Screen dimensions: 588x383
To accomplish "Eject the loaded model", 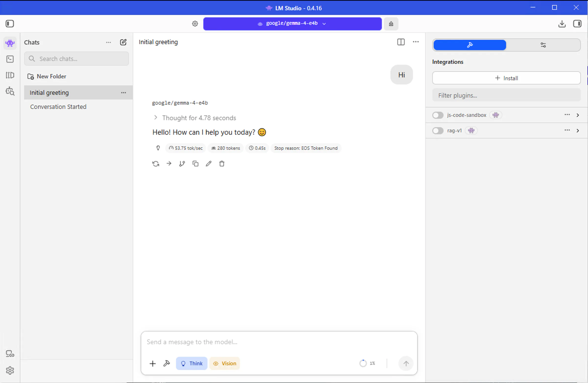I will tap(391, 24).
